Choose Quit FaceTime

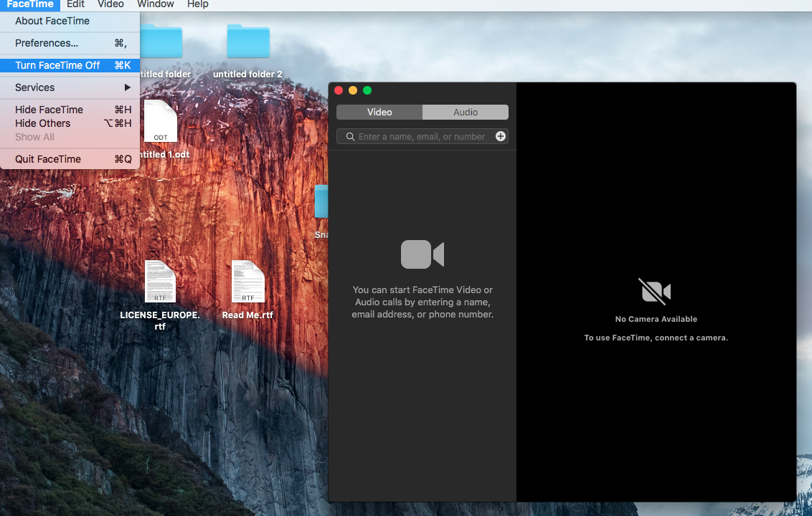(70, 159)
